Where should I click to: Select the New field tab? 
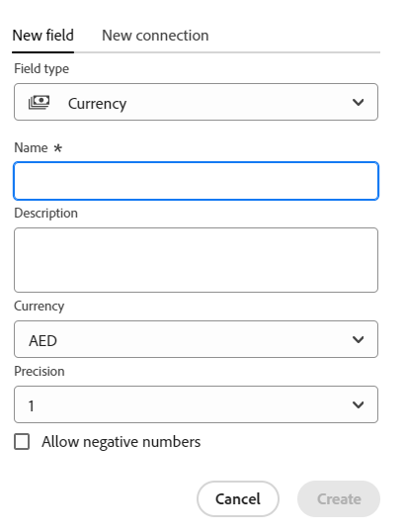[x=43, y=36]
